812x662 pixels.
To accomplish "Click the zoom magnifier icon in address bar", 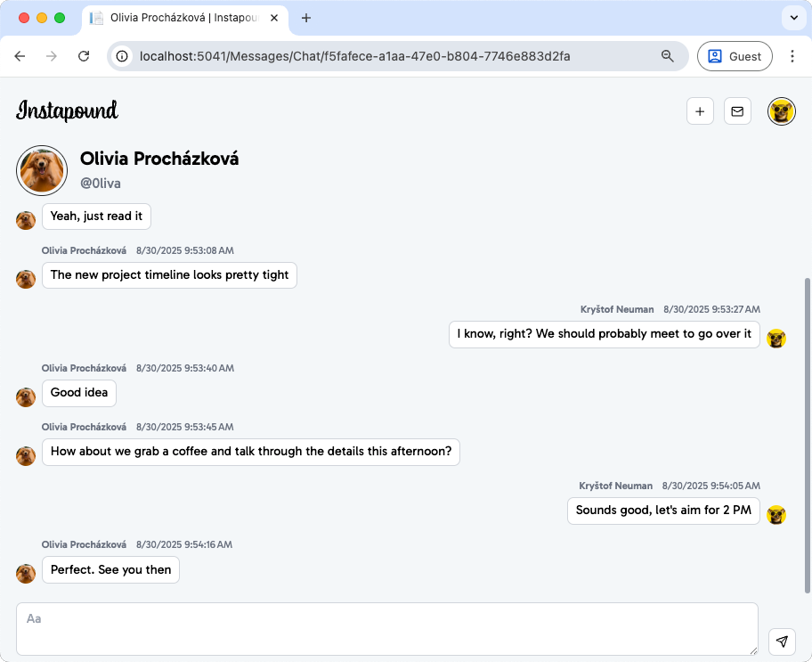I will (x=667, y=56).
